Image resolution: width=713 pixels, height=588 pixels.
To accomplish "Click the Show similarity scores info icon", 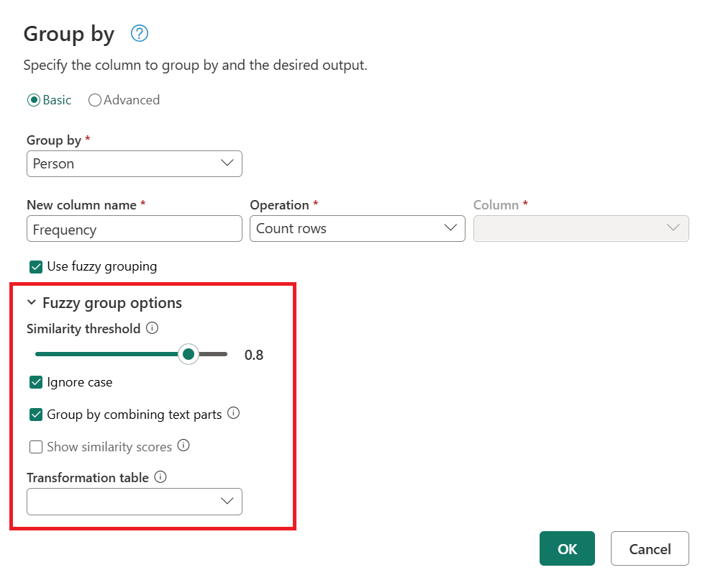I will (x=183, y=445).
